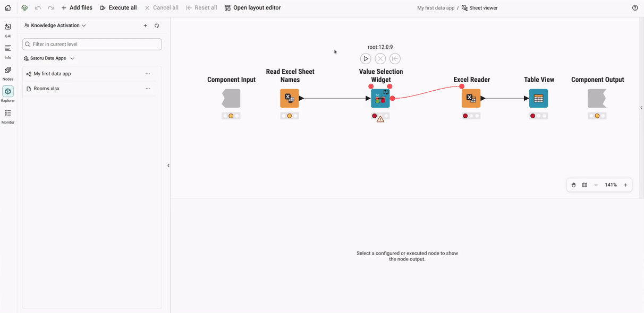Select the Table View node

click(x=538, y=98)
